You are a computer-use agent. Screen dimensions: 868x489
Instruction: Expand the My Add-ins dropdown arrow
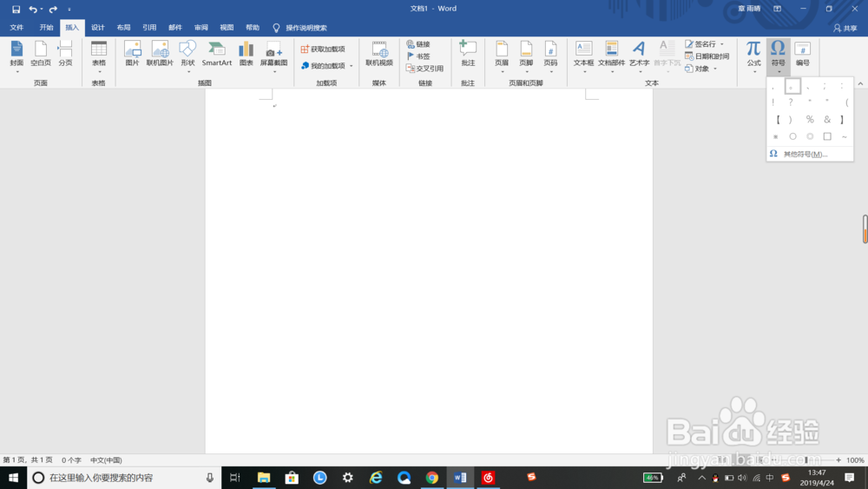coord(351,66)
